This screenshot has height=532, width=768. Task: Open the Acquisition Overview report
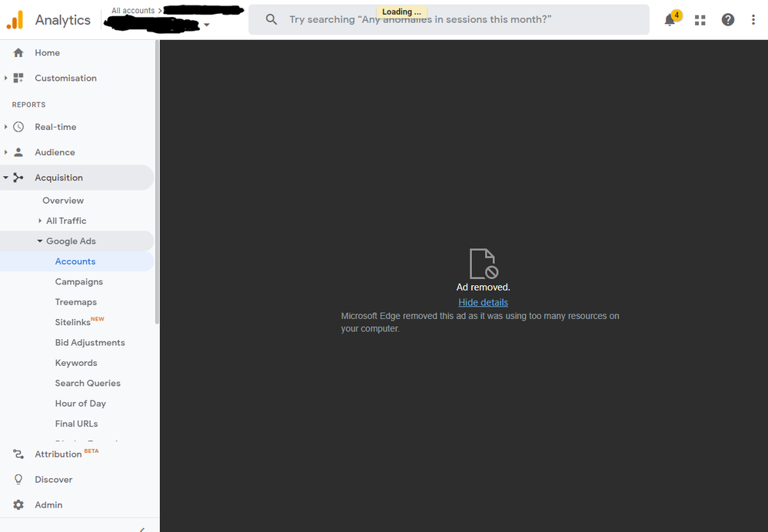tap(63, 201)
